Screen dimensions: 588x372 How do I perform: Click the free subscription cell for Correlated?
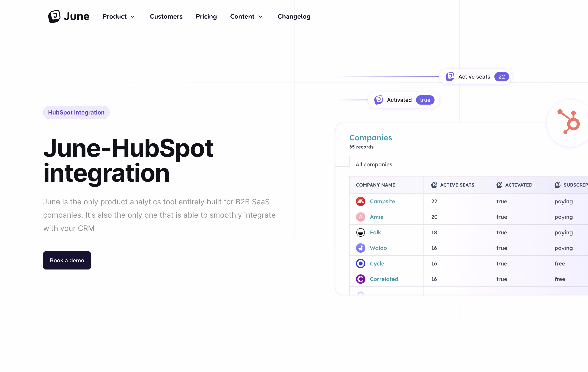(x=567, y=279)
